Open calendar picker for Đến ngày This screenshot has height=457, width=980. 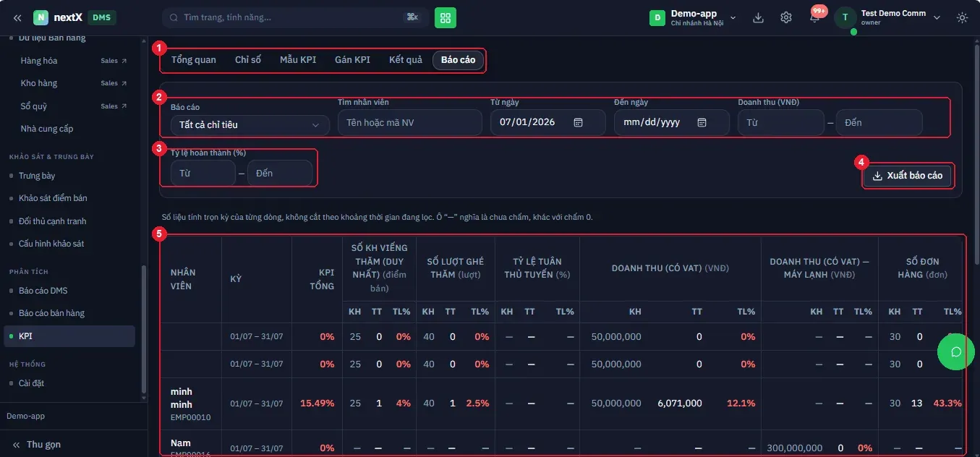pos(702,122)
